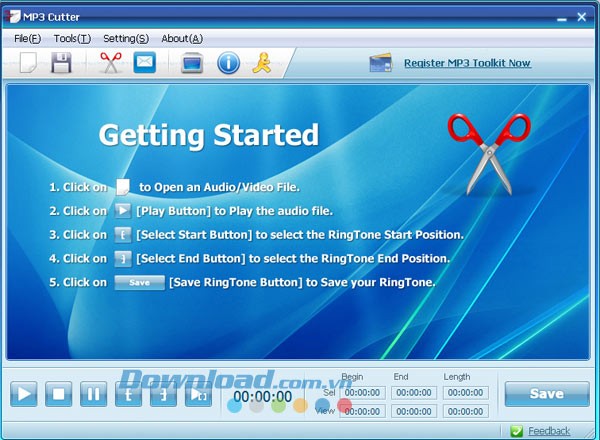Start playback with the Play button
Screen dimensions: 600x440
tap(24, 394)
